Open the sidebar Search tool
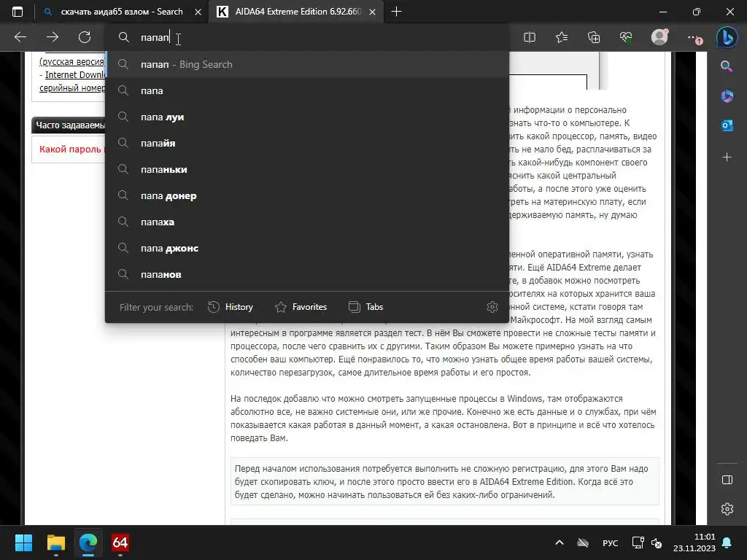The width and height of the screenshot is (747, 560). pos(727,66)
